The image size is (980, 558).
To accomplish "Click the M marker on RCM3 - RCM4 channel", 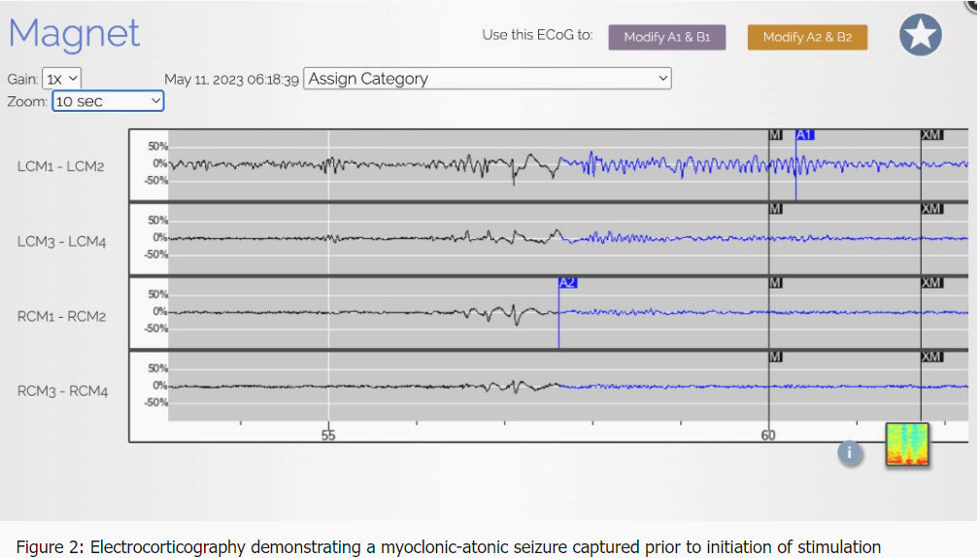I will tap(775, 357).
